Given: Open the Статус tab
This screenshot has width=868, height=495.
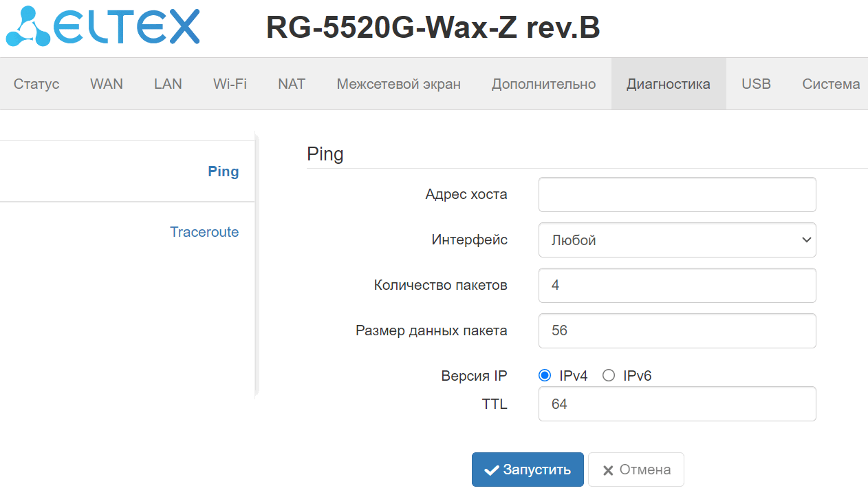Looking at the screenshot, I should [x=36, y=84].
